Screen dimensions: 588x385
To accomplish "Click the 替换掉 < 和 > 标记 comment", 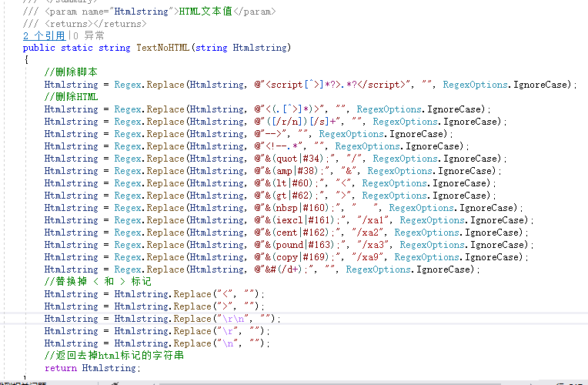I will point(98,282).
